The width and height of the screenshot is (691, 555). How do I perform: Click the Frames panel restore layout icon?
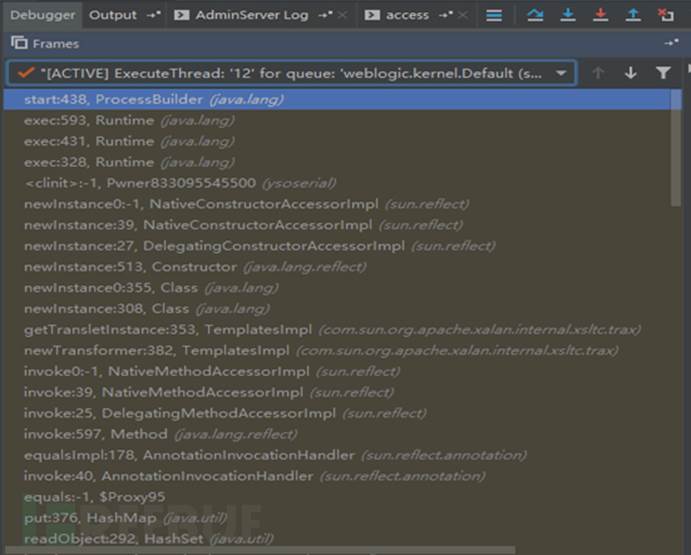point(671,43)
